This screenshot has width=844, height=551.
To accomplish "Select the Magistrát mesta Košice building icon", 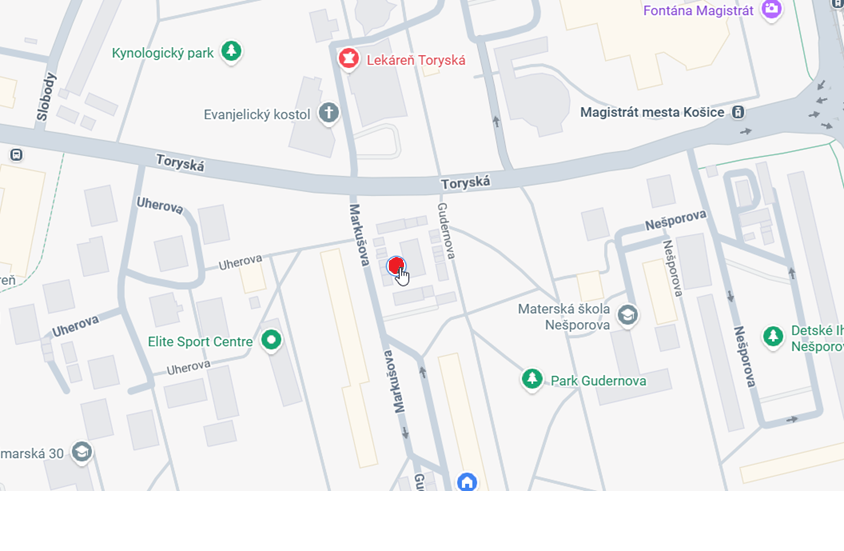I will (738, 112).
